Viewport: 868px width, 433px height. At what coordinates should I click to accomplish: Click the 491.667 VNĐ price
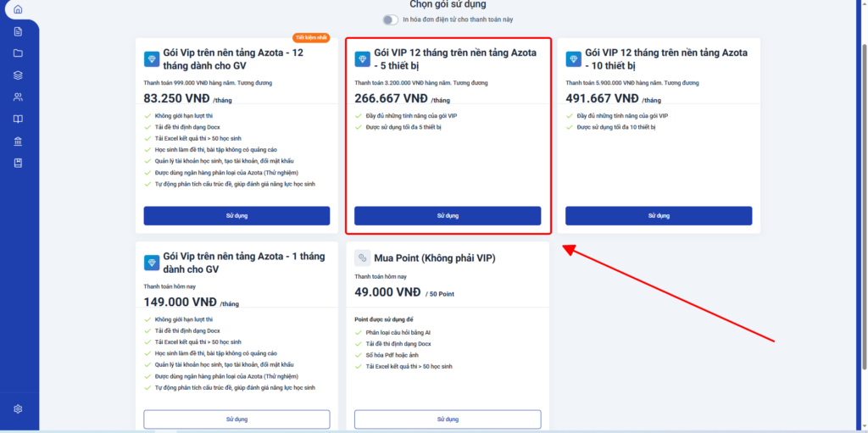pos(603,98)
